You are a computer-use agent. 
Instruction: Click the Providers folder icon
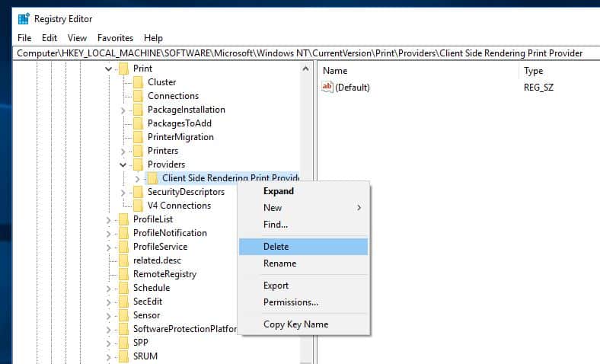(138, 164)
